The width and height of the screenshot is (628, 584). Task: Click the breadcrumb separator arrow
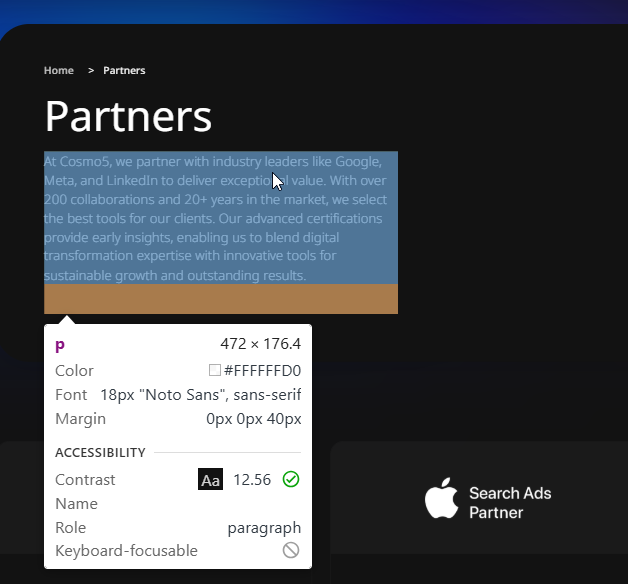click(91, 70)
